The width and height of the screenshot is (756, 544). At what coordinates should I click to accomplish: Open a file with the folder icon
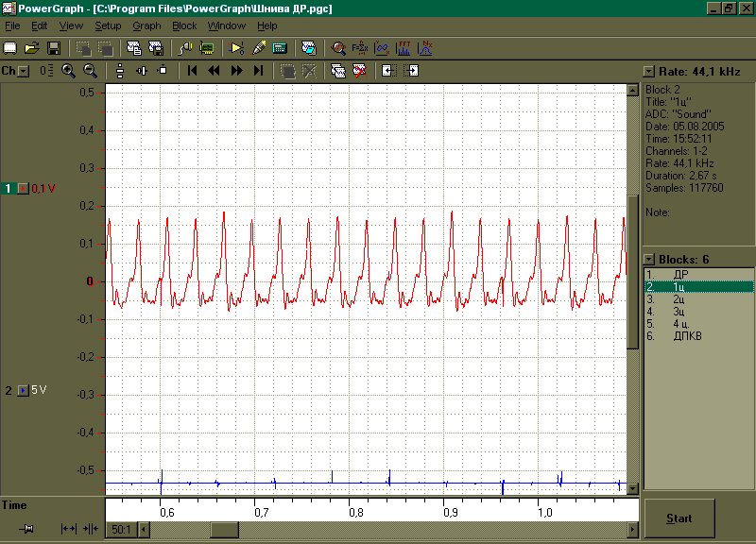coord(32,48)
